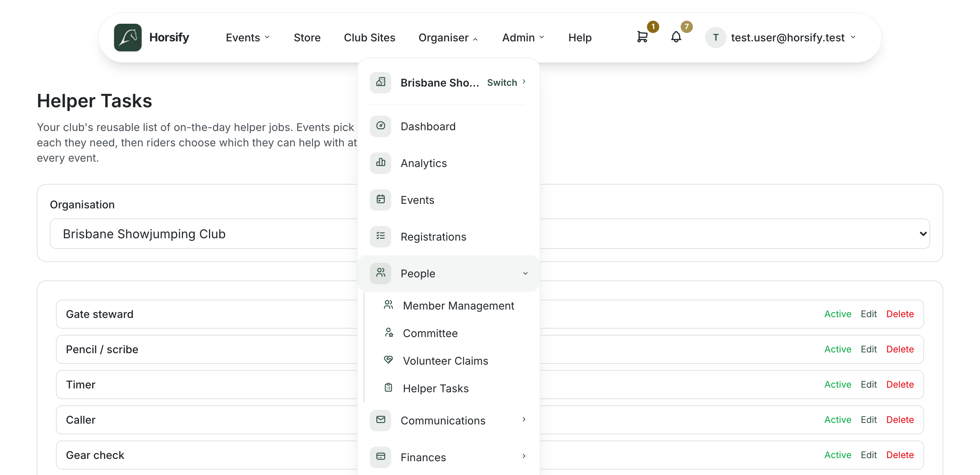Click the Communications envelope icon
The image size is (980, 475).
tap(381, 420)
